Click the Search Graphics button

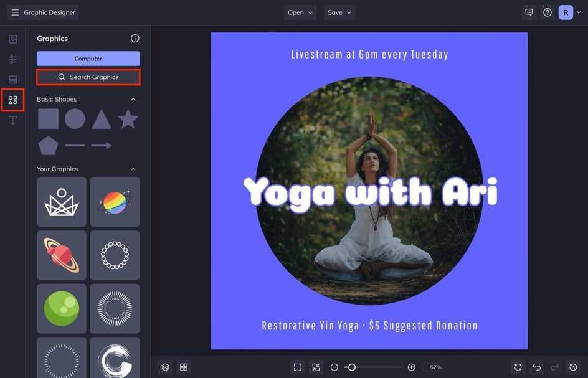coord(88,77)
